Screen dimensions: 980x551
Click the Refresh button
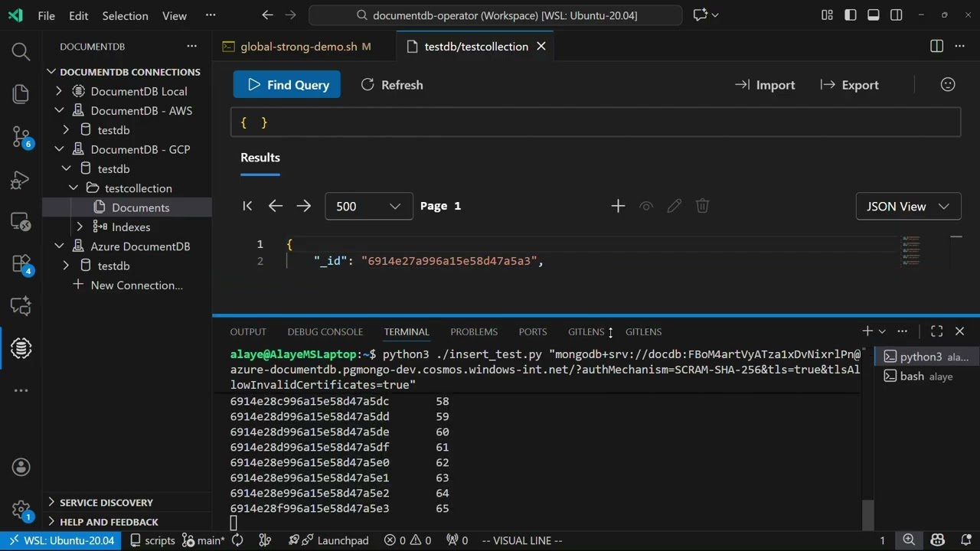392,85
